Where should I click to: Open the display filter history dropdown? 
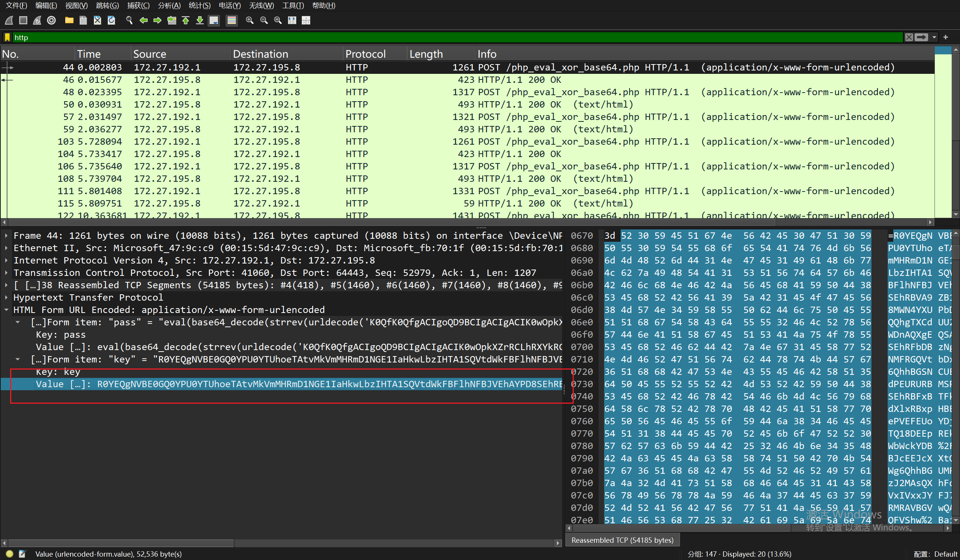coord(934,37)
